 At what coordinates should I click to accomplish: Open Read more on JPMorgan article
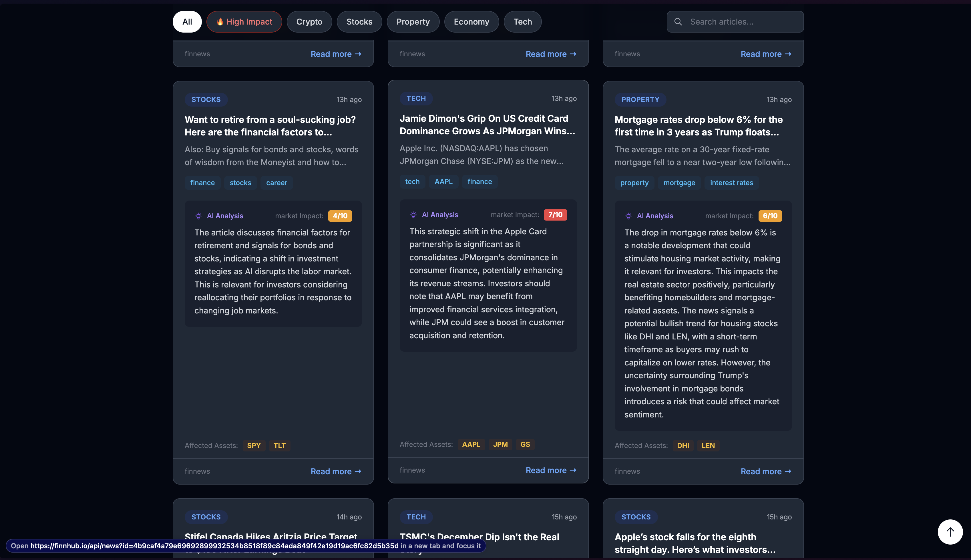point(551,470)
